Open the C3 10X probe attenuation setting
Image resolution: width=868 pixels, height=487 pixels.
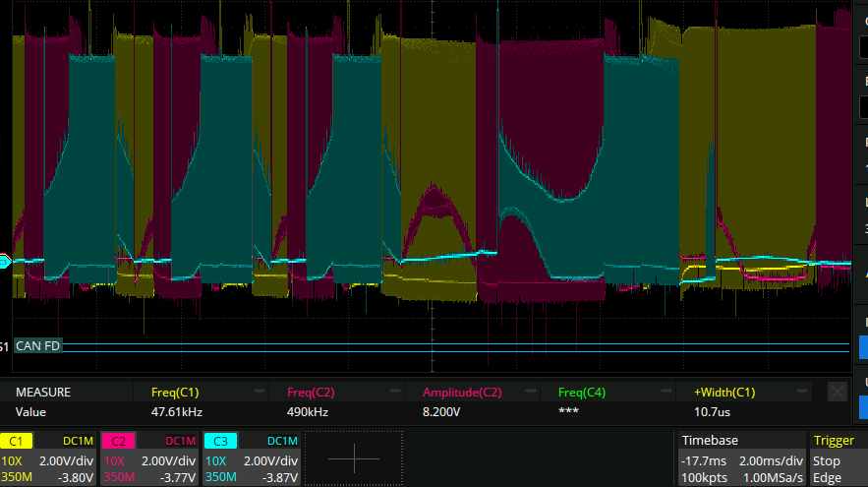click(x=215, y=459)
